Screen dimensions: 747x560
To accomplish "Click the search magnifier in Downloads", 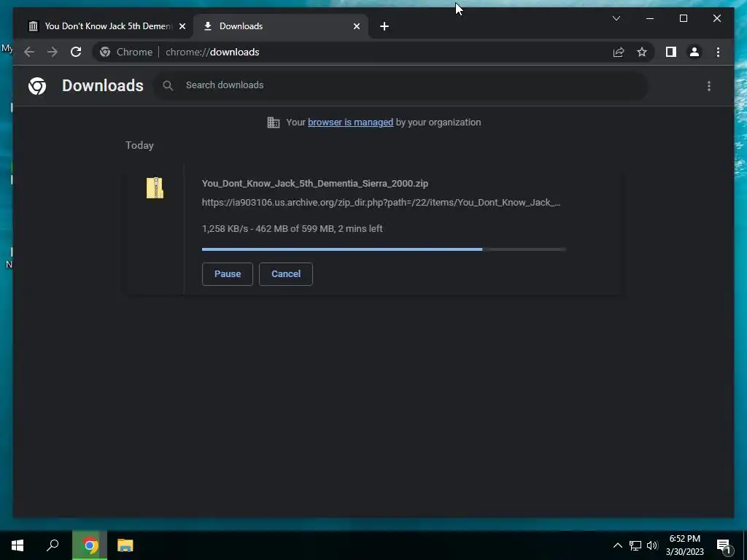I will [168, 86].
